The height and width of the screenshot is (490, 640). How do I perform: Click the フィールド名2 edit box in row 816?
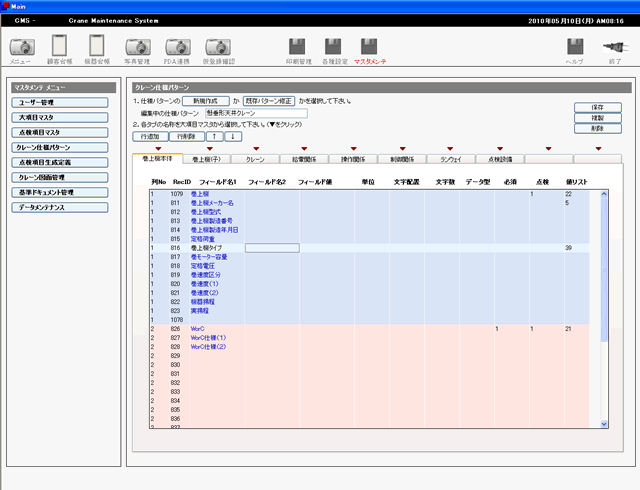[272, 248]
